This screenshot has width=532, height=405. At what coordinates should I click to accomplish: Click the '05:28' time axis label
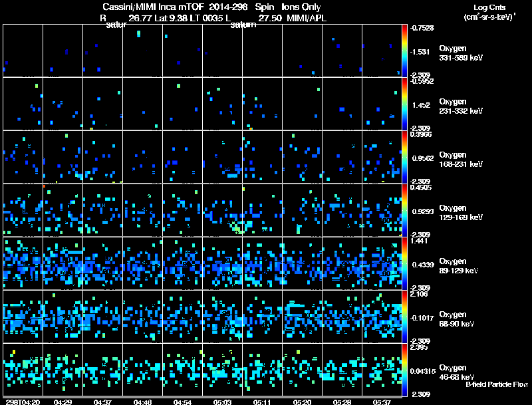pyautogui.click(x=342, y=402)
